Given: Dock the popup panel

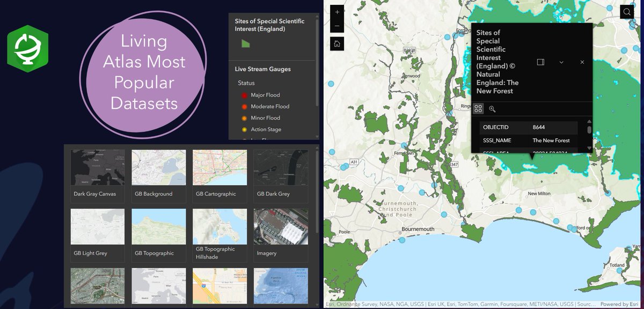Looking at the screenshot, I should point(540,62).
